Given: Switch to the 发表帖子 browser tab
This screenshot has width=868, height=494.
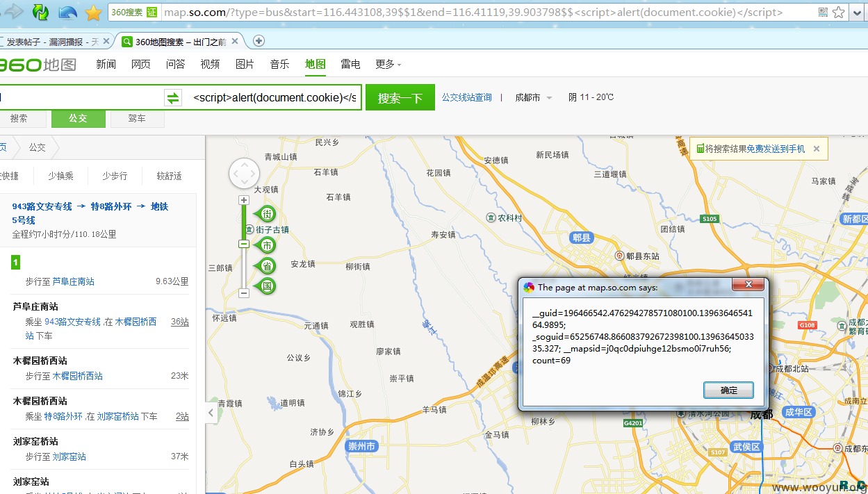Looking at the screenshot, I should 52,42.
